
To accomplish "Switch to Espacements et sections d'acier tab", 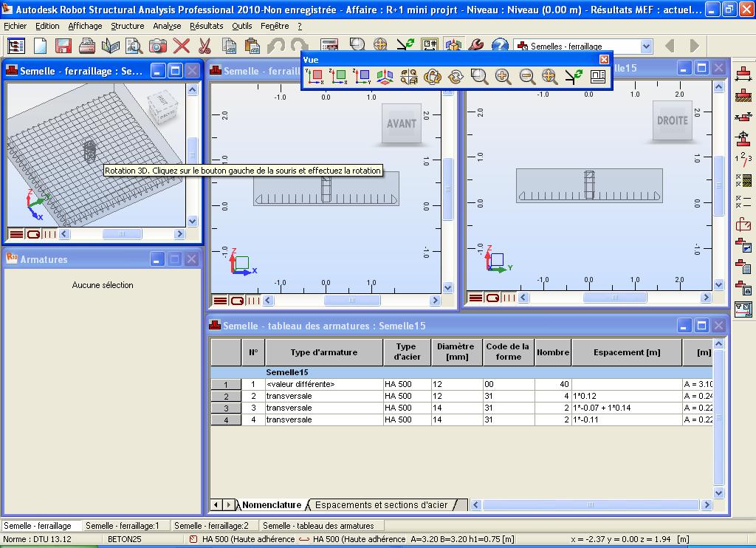I will coord(382,505).
